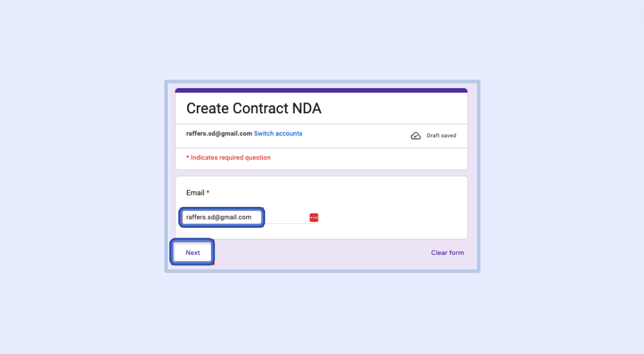
Task: Click the red password manager icon
Action: [x=314, y=217]
